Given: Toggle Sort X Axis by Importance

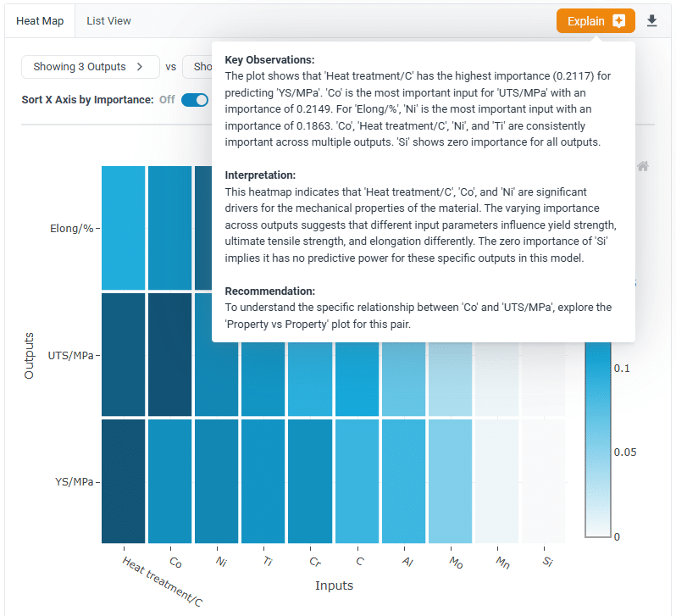Looking at the screenshot, I should coord(194,100).
